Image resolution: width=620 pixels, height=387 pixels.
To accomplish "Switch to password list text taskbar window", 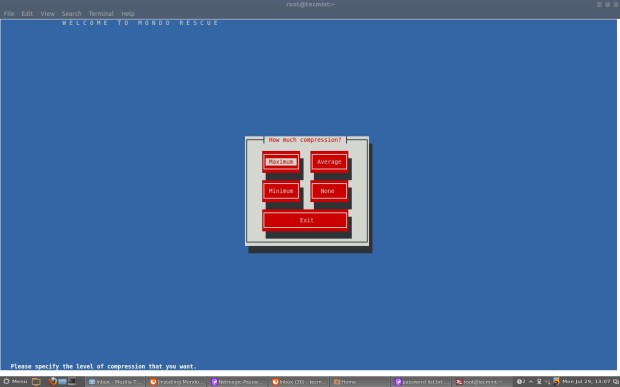I will coord(422,382).
